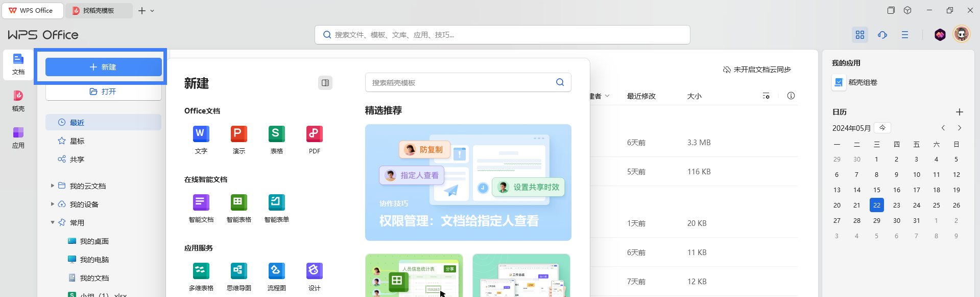Create a new 表格 spreadsheet
This screenshot has width=980, height=297.
[x=277, y=140]
